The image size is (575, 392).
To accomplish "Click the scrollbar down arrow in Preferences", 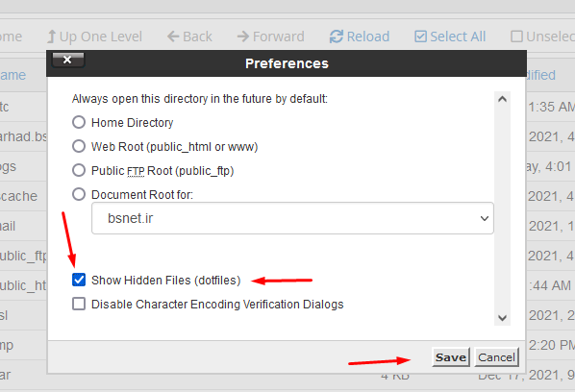I will (x=502, y=318).
